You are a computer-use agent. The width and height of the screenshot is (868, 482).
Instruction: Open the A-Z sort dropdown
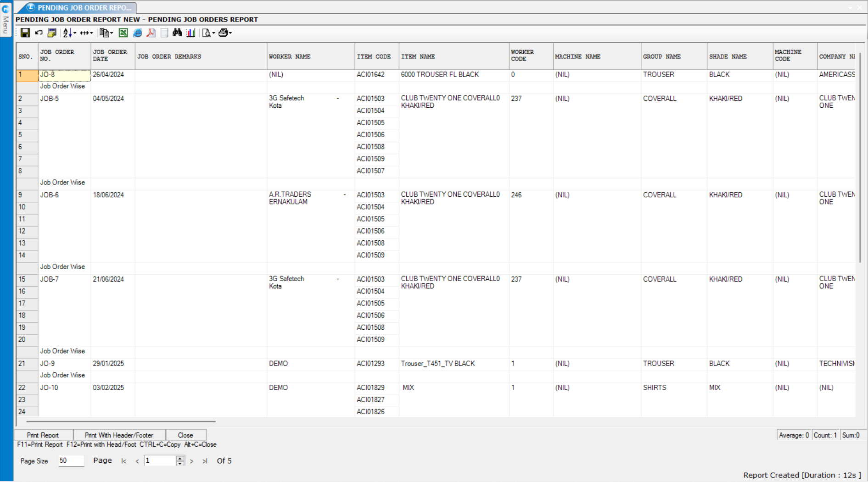[x=75, y=33]
